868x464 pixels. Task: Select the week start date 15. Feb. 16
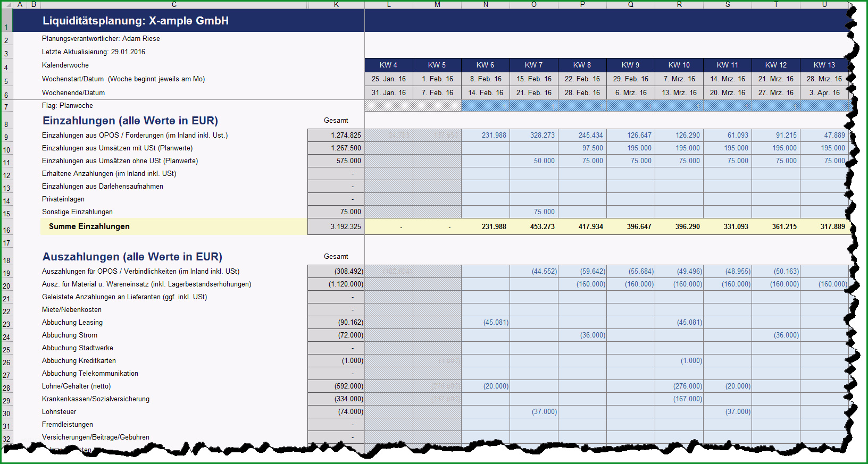pos(534,79)
